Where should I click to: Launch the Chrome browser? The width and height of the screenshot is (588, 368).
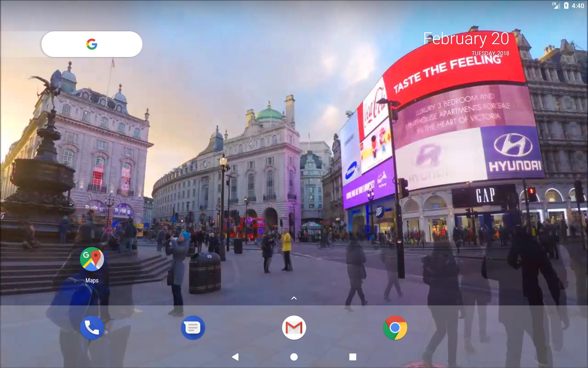point(395,328)
